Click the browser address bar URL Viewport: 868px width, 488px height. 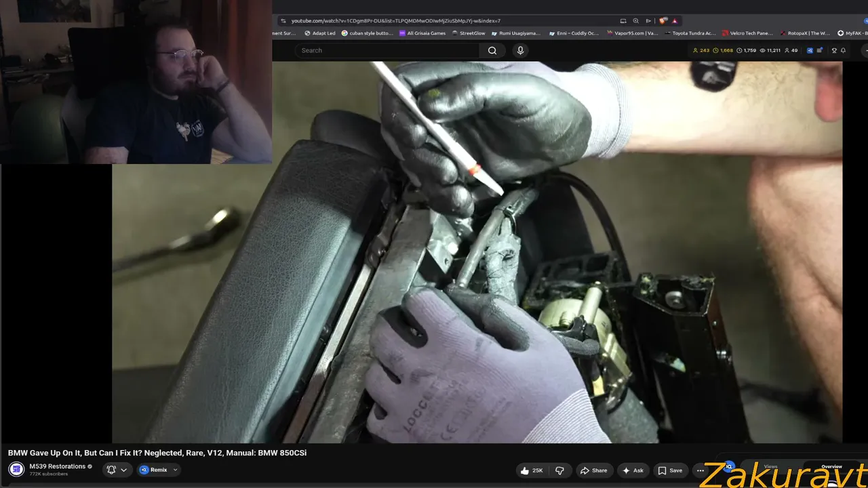396,20
